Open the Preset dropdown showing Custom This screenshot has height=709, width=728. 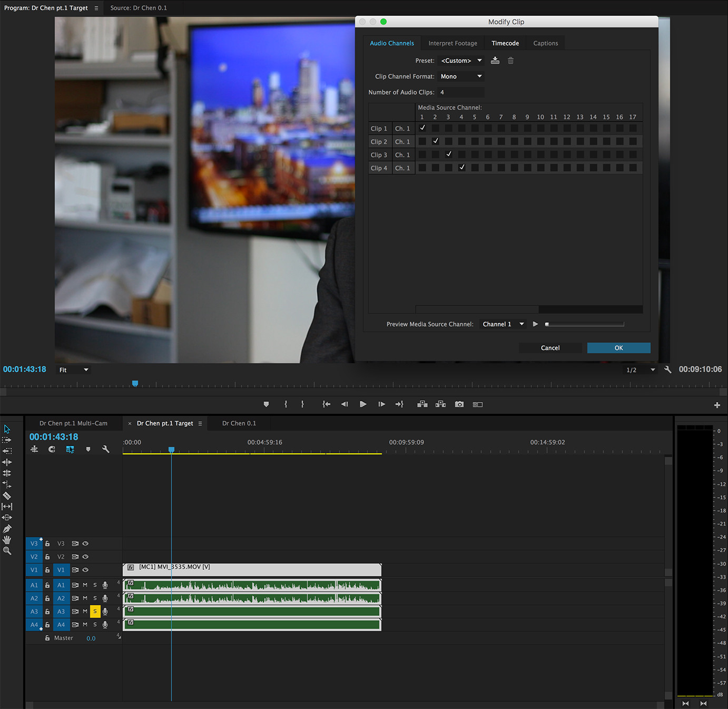tap(460, 60)
